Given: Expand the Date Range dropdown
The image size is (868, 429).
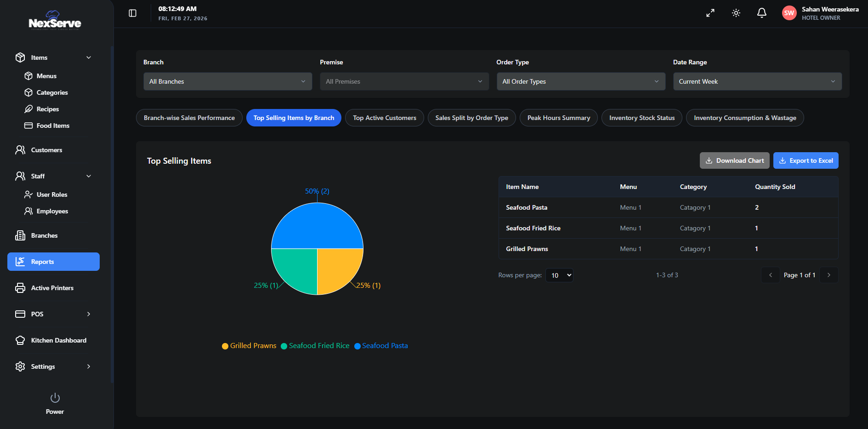Looking at the screenshot, I should [757, 81].
